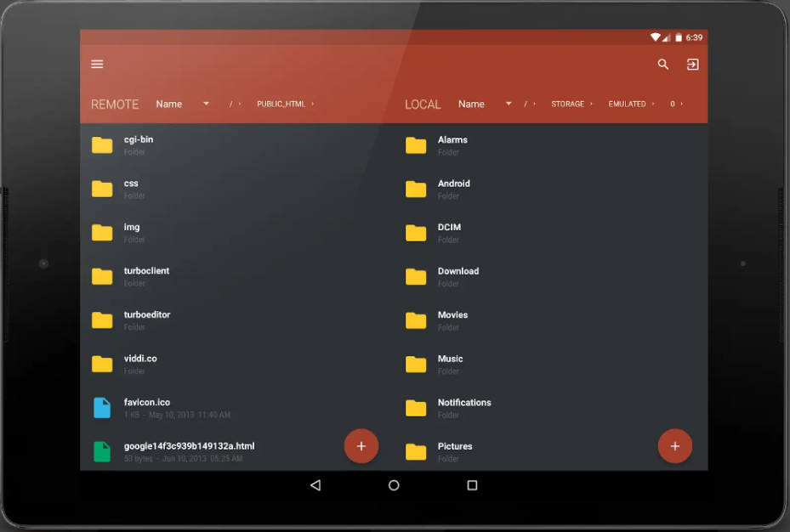
Task: Open the Notifications folder icon
Action: click(x=416, y=408)
